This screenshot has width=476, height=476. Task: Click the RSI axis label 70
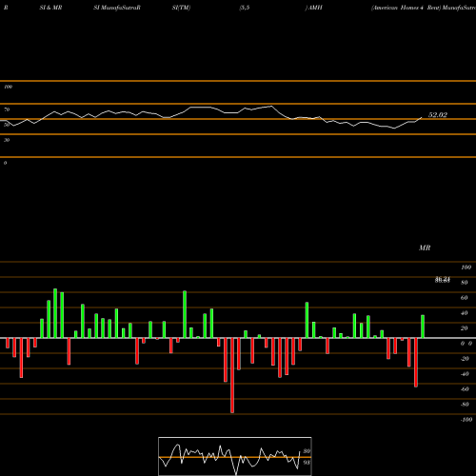pos(7,109)
